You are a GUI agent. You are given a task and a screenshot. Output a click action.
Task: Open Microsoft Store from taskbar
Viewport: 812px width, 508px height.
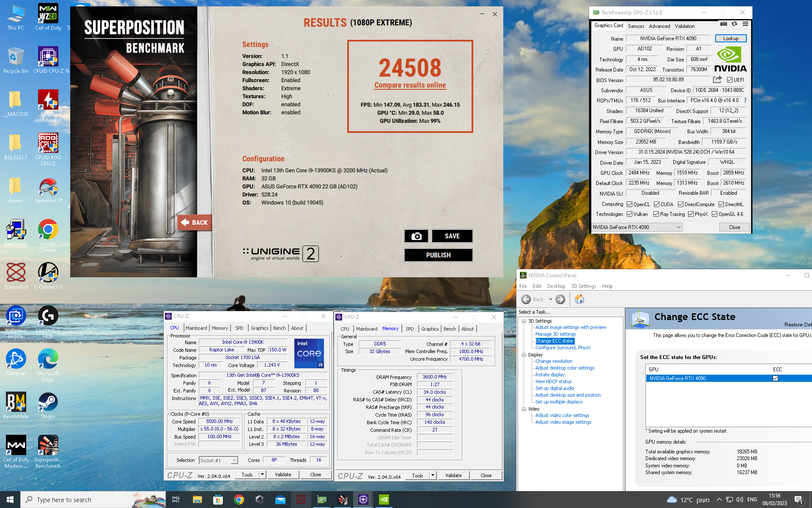218,500
